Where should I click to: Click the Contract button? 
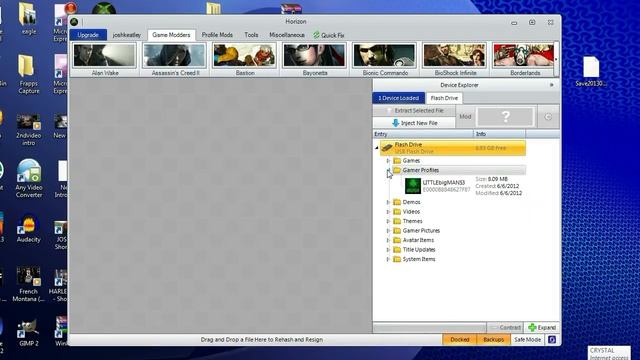click(505, 327)
